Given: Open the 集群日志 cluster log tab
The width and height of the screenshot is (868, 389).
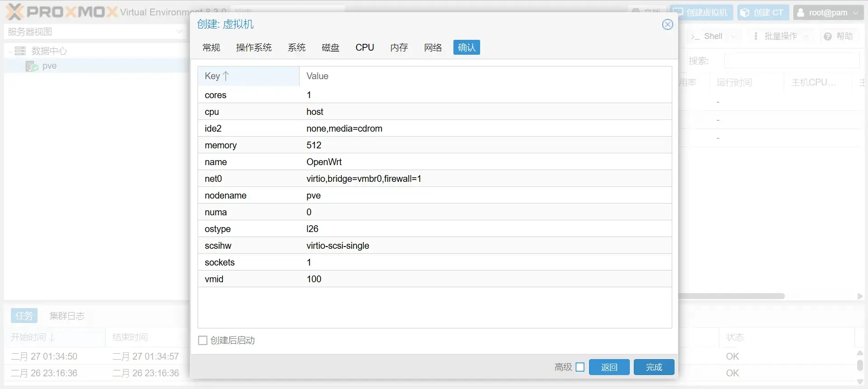Looking at the screenshot, I should click(67, 316).
